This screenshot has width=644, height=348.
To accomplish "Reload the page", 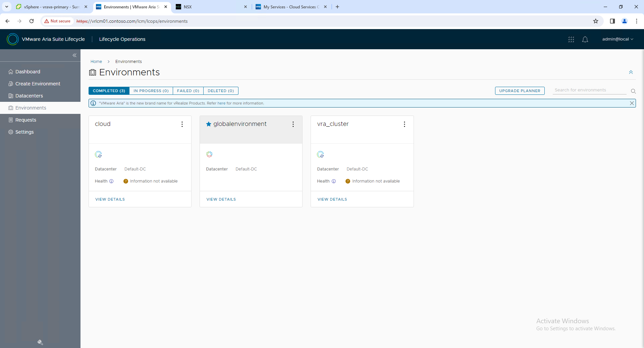I will click(32, 21).
